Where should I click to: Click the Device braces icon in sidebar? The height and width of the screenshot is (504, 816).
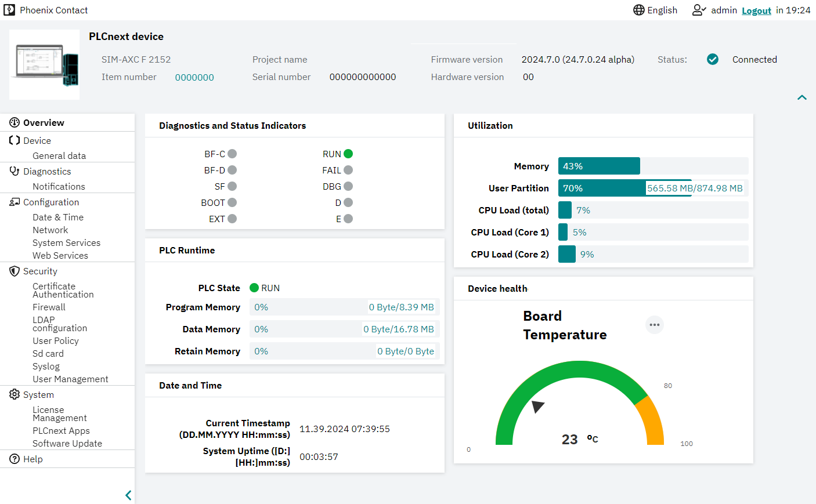(x=15, y=140)
